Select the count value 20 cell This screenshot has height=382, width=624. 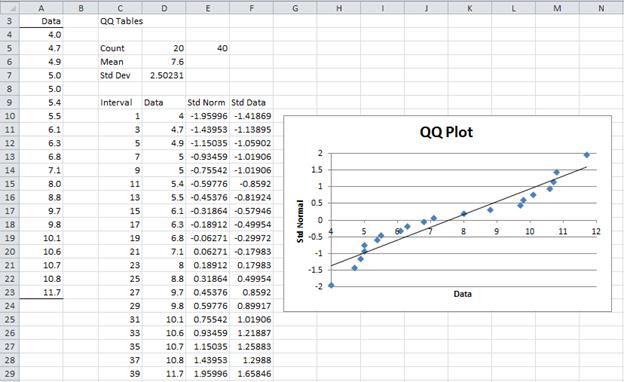164,48
